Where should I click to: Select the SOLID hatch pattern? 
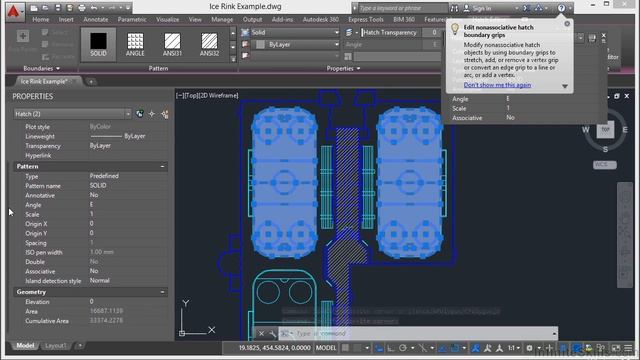[x=98, y=44]
